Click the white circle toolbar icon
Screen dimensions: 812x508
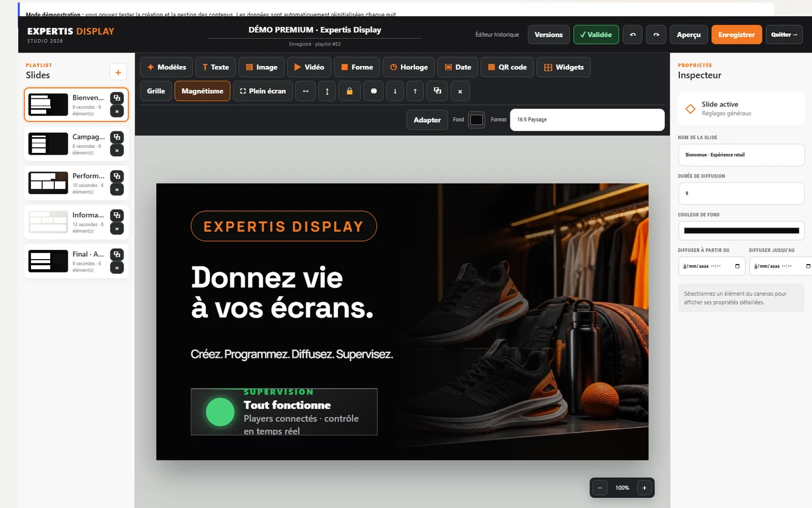pyautogui.click(x=373, y=91)
